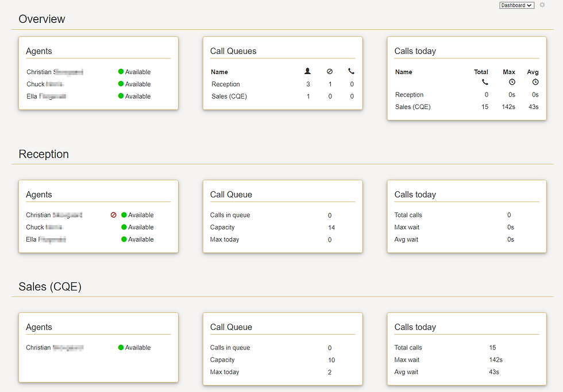Click the phone icon in Call Queues header
The width and height of the screenshot is (563, 392).
pos(352,71)
